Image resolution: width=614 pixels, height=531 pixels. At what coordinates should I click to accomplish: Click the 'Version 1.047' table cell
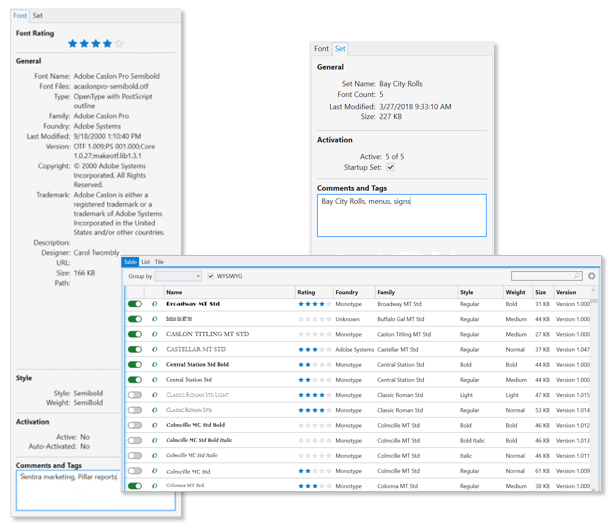point(572,349)
